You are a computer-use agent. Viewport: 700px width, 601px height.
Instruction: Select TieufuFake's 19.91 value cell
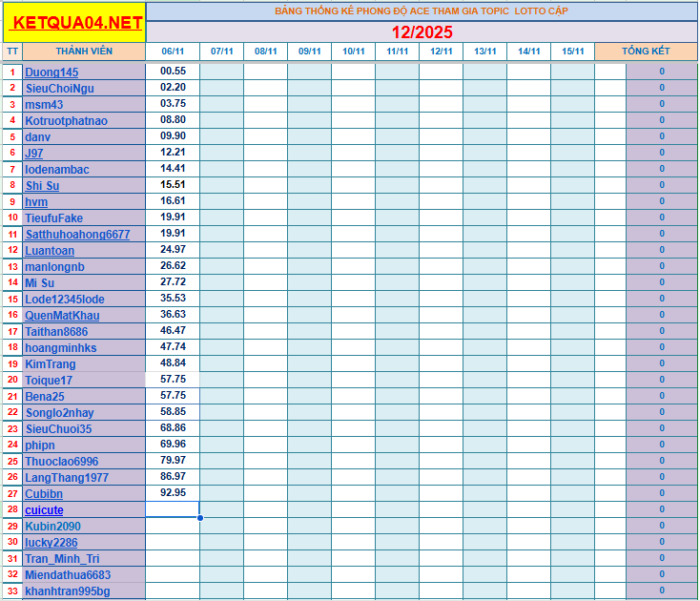pos(173,217)
